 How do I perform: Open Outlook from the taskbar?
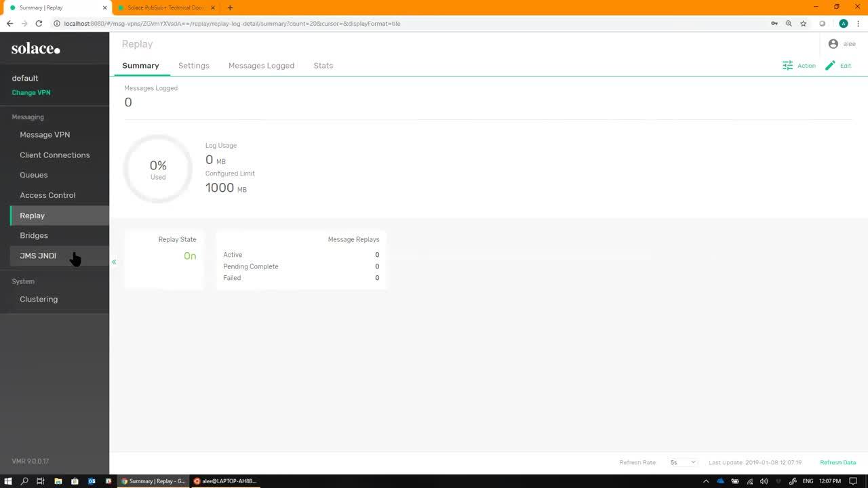pos(92,481)
